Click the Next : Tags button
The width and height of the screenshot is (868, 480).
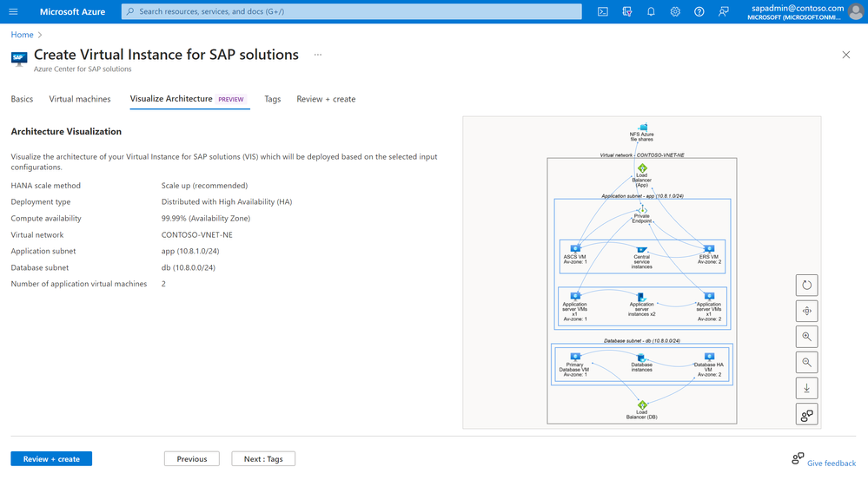click(x=263, y=459)
